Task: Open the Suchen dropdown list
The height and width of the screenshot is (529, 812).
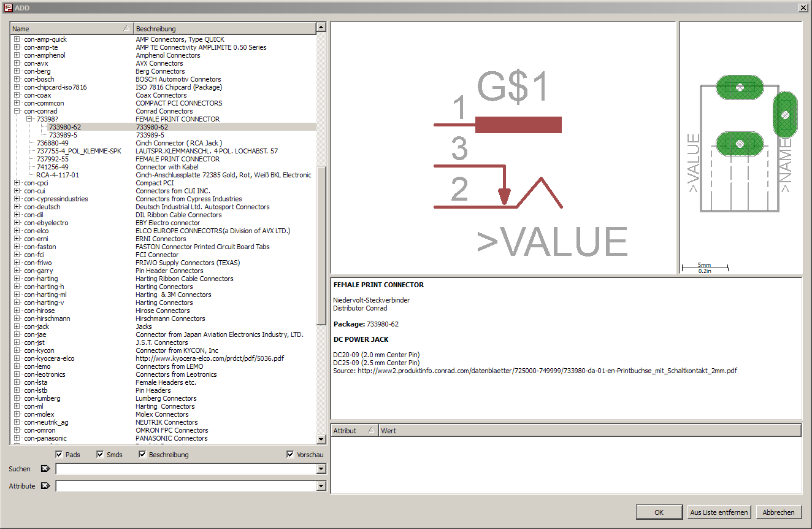Action: point(321,469)
